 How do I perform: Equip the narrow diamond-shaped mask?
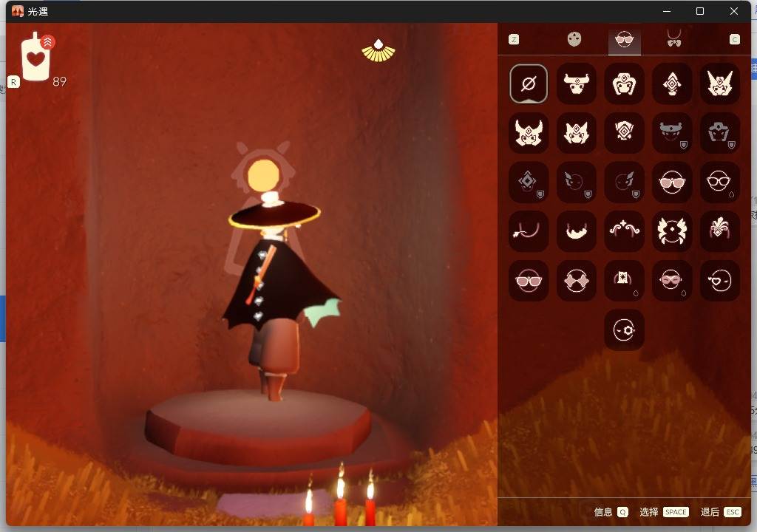click(x=672, y=83)
